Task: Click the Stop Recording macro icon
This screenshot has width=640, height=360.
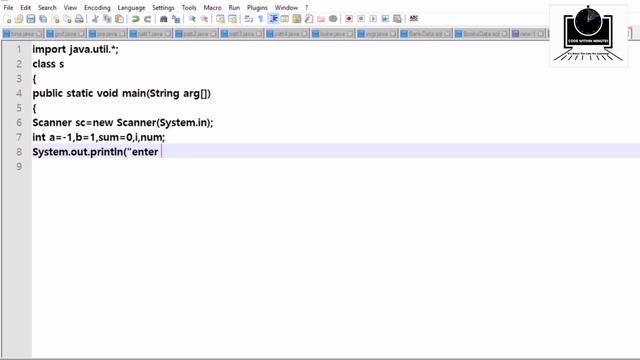Action: [x=361, y=19]
